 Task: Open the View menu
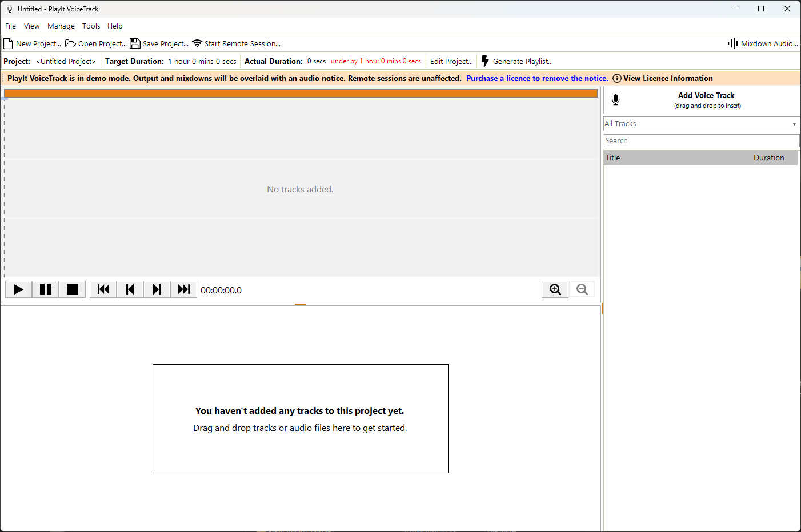[x=32, y=26]
